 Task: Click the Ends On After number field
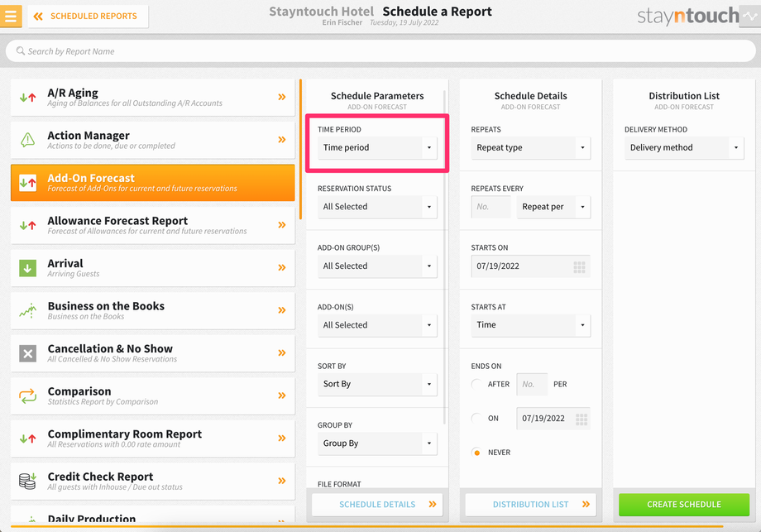point(532,385)
